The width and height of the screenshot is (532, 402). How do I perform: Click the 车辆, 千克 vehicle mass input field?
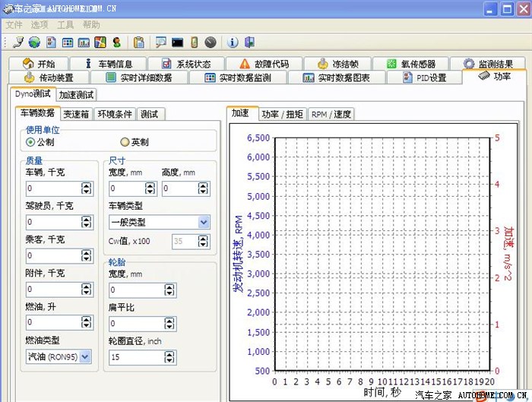(52, 188)
